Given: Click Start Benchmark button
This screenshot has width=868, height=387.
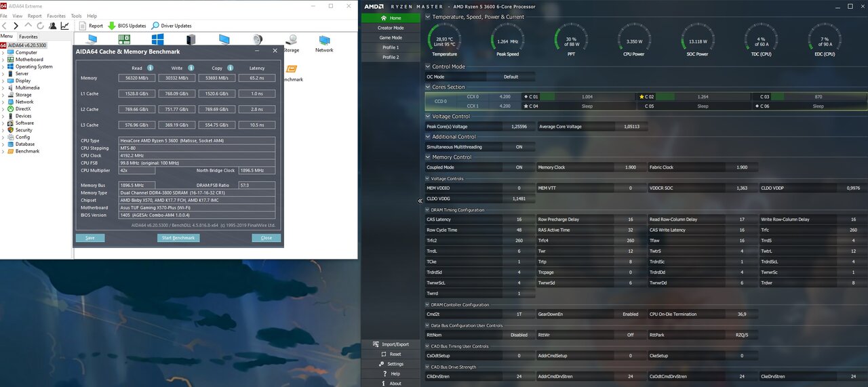Looking at the screenshot, I should [178, 238].
